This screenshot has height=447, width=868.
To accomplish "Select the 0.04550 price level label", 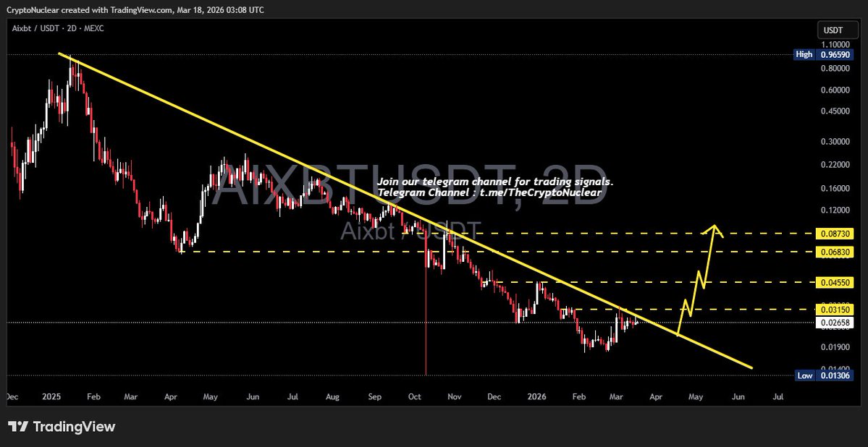I will pos(835,282).
